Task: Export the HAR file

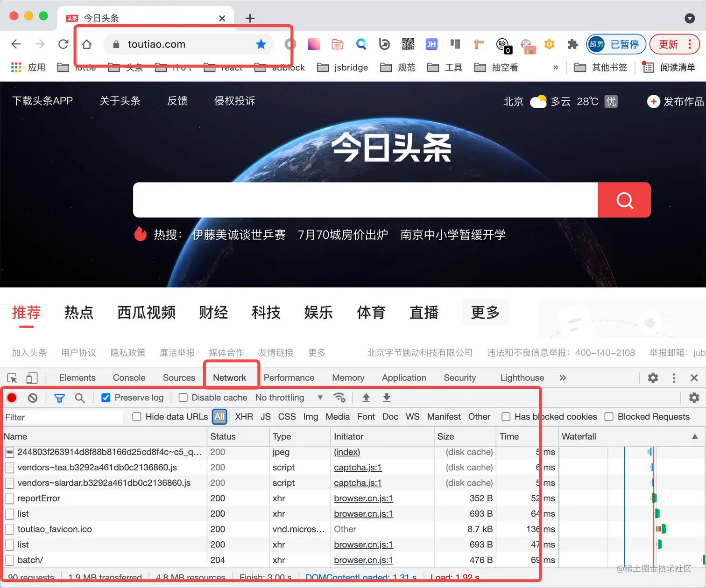Action: [387, 398]
